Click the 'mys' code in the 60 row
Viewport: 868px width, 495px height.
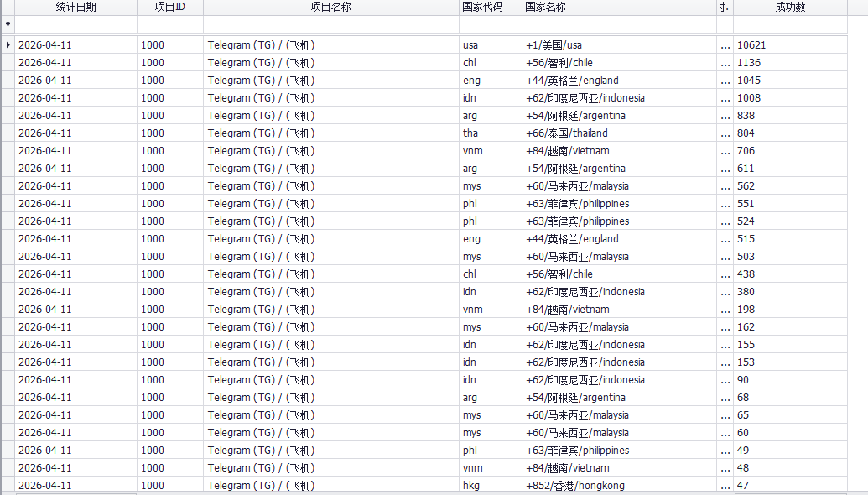click(491, 432)
